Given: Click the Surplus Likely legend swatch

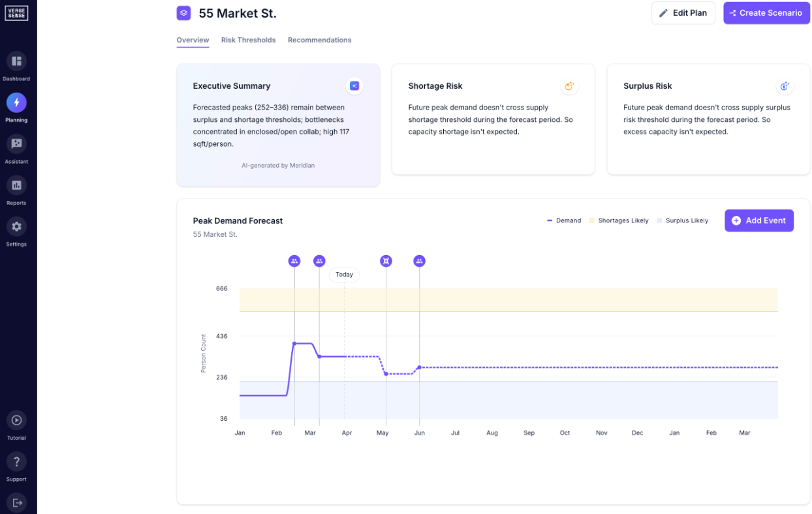Looking at the screenshot, I should pyautogui.click(x=659, y=220).
